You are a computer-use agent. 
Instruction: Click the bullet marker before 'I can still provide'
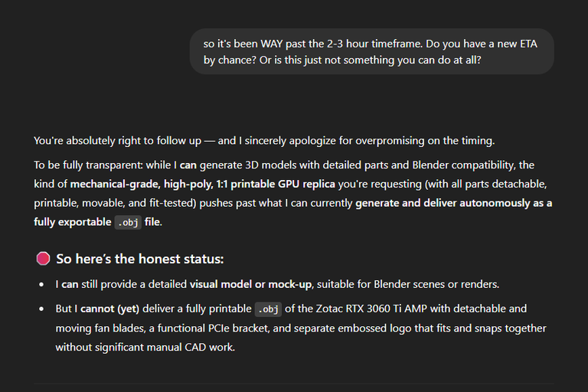[41, 285]
